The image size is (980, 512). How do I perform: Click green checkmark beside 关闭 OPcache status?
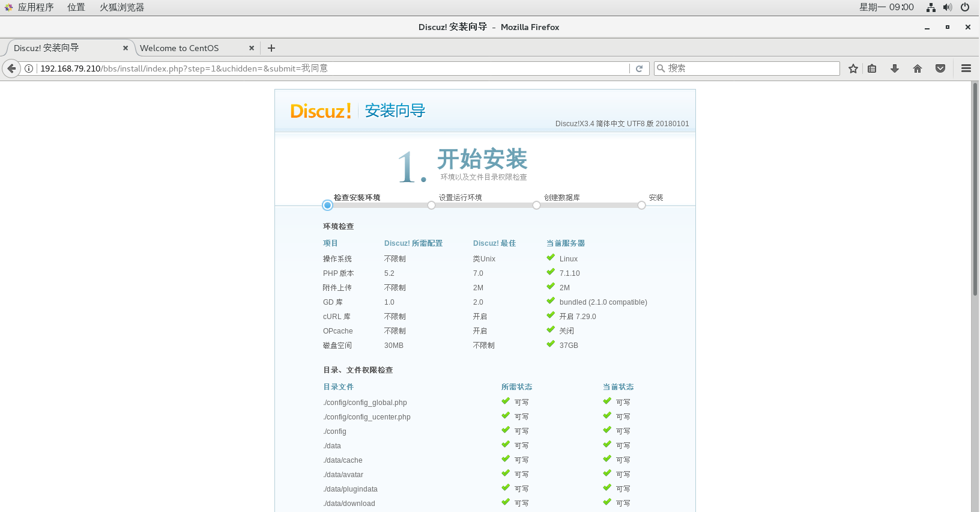551,330
